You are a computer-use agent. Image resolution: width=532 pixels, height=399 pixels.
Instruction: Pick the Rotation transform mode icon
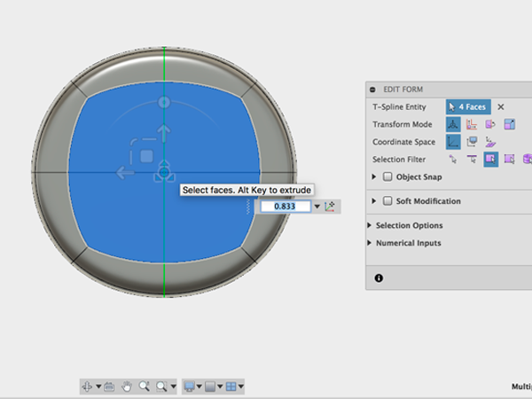click(x=490, y=124)
